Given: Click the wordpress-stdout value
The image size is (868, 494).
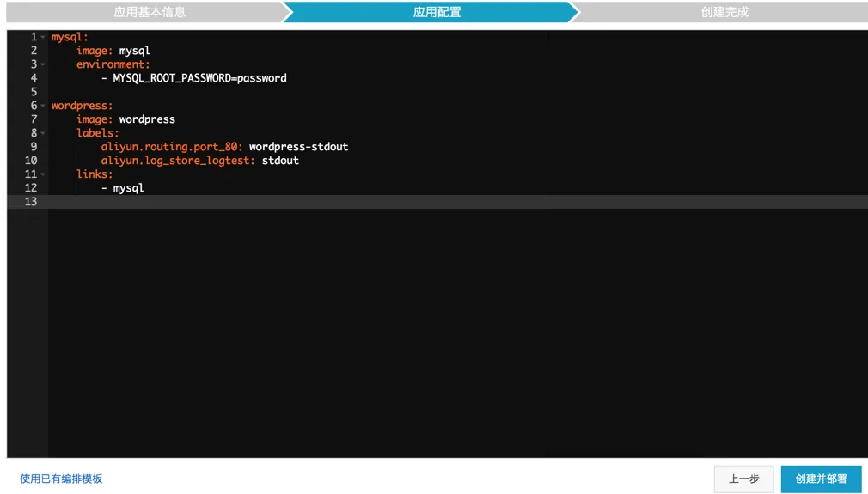Looking at the screenshot, I should coord(298,147).
